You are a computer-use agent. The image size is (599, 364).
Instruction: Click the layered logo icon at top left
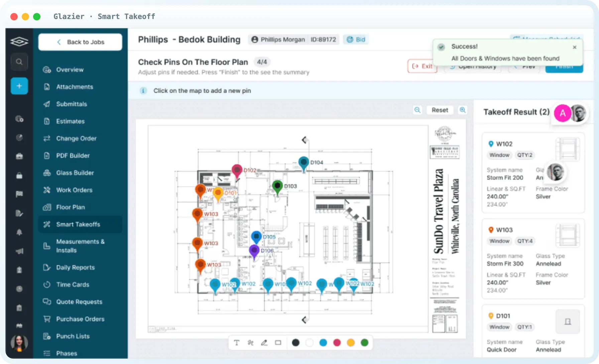click(19, 42)
